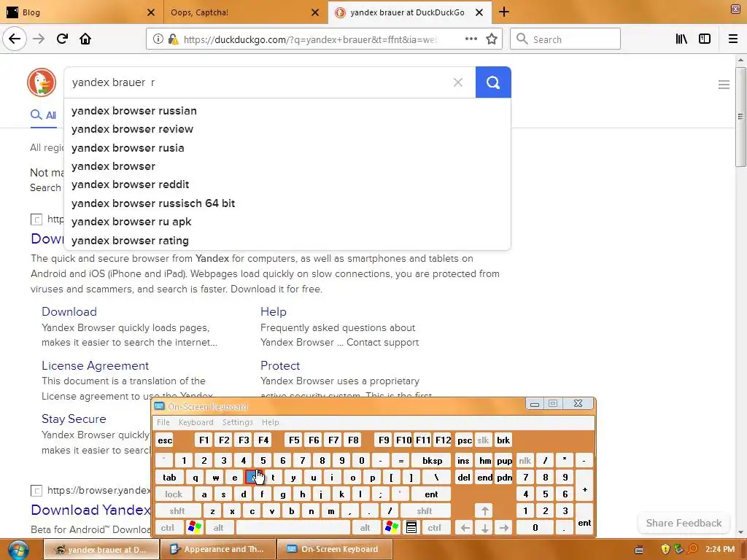Viewport: 747px width, 560px height.
Task: Toggle the lock (caps lock) key
Action: coord(174,494)
